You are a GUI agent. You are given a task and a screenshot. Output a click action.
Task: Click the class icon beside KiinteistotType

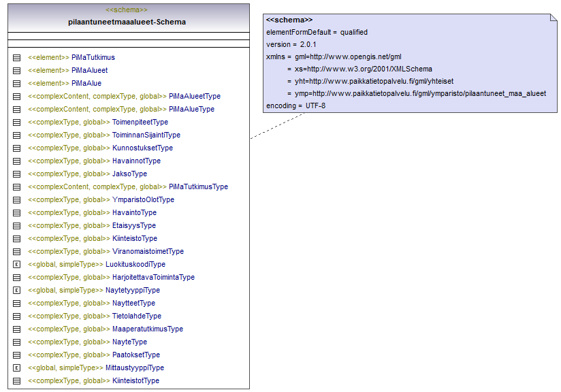(16, 381)
